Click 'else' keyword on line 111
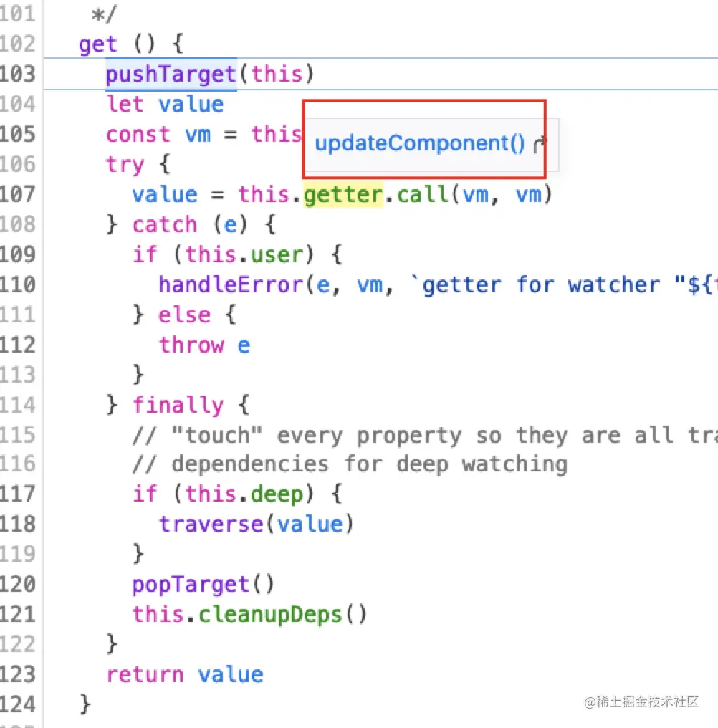Image resolution: width=718 pixels, height=728 pixels. coord(184,315)
